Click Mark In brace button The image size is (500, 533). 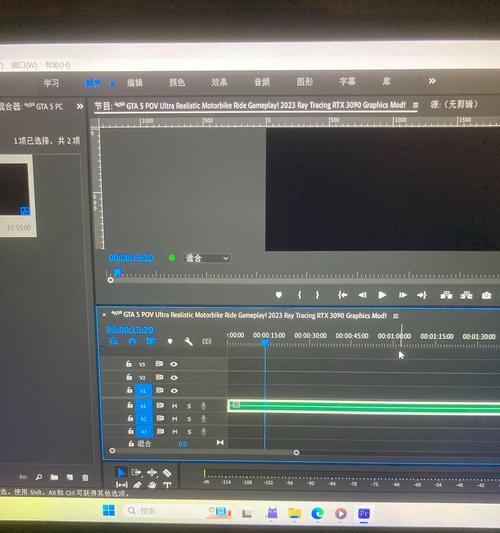pos(299,295)
